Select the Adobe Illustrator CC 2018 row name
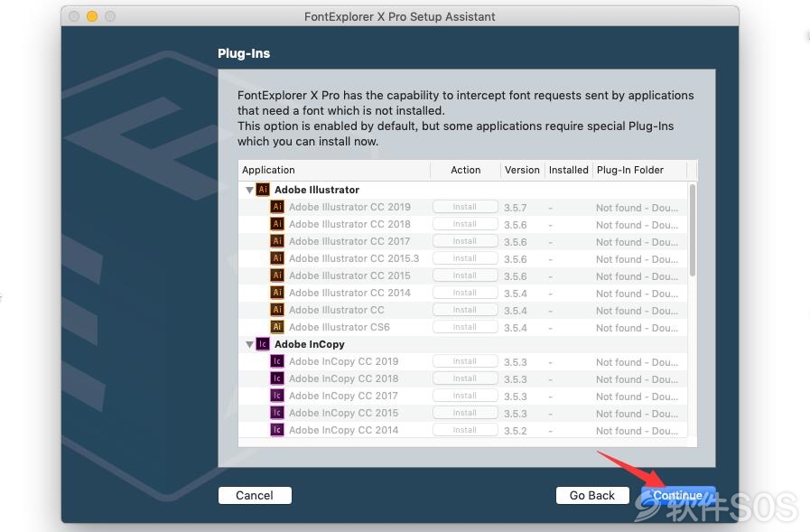The height and width of the screenshot is (532, 810). coord(349,224)
